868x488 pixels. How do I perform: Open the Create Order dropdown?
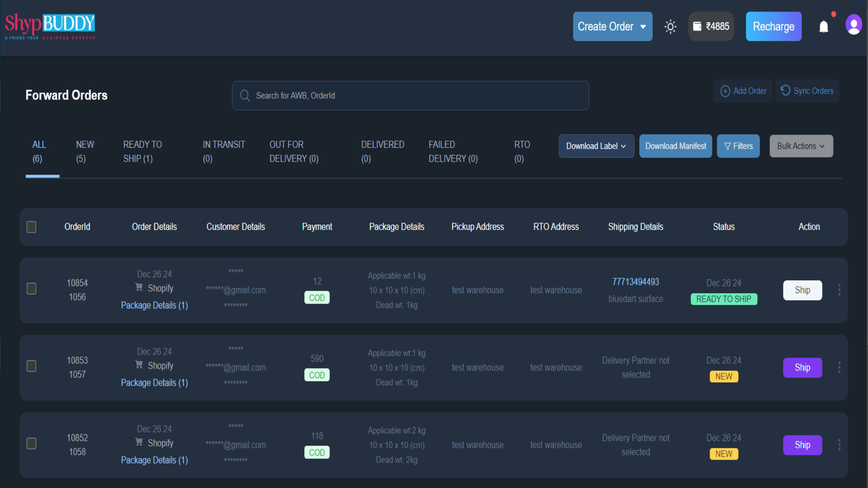tap(612, 26)
